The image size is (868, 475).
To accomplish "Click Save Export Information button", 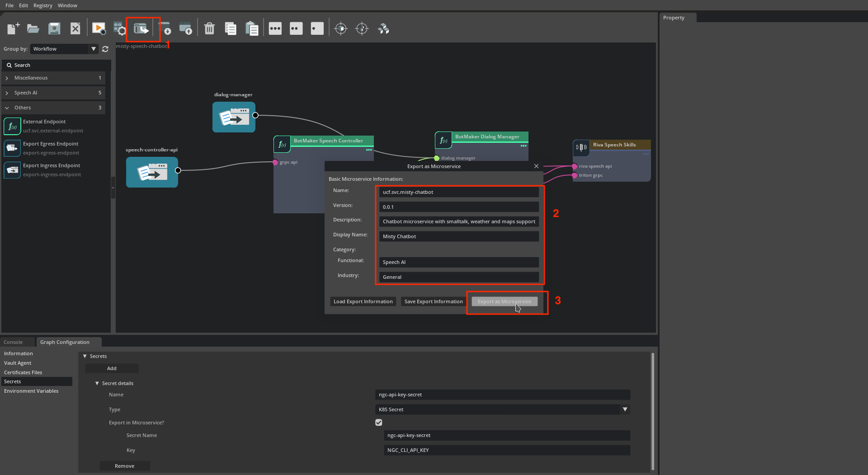I will [x=434, y=301].
